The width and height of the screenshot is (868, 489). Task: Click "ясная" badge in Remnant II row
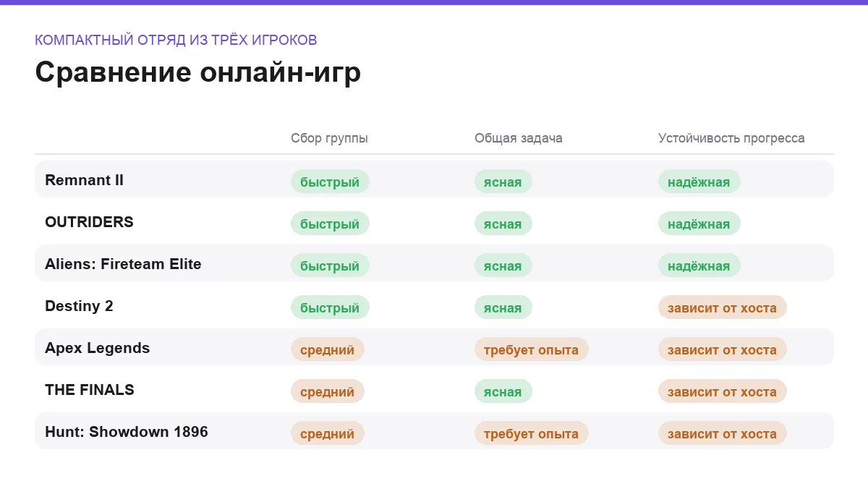pyautogui.click(x=503, y=182)
